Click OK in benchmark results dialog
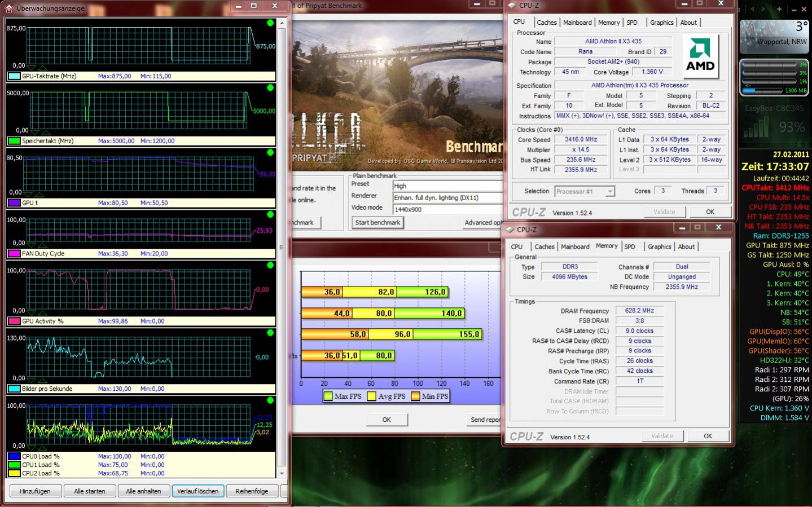 tap(387, 420)
